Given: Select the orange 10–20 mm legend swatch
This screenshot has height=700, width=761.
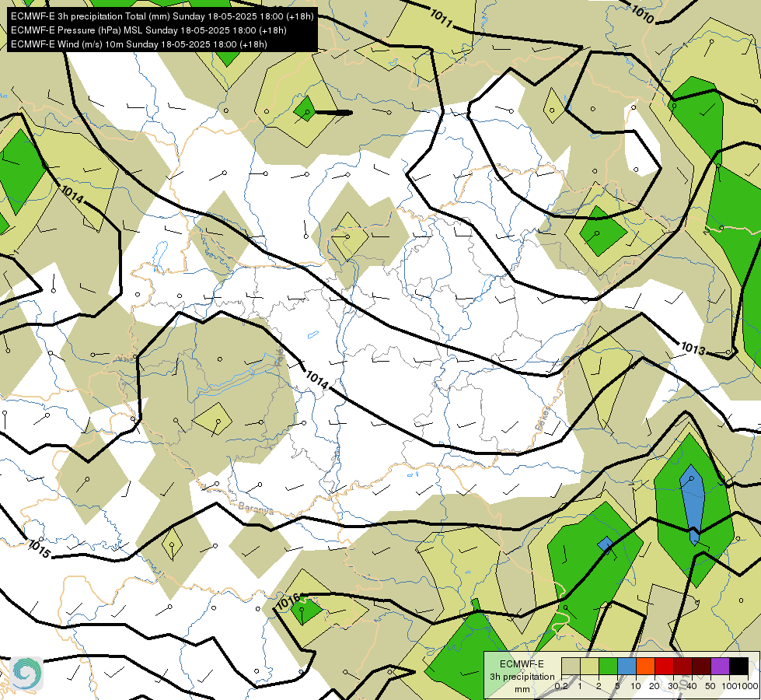Looking at the screenshot, I should coord(645,667).
